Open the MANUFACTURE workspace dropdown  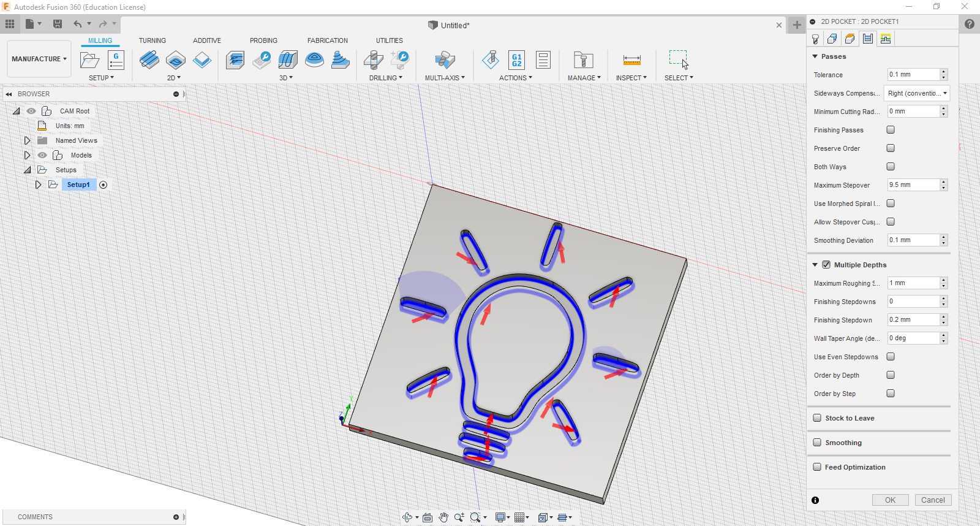coord(39,59)
